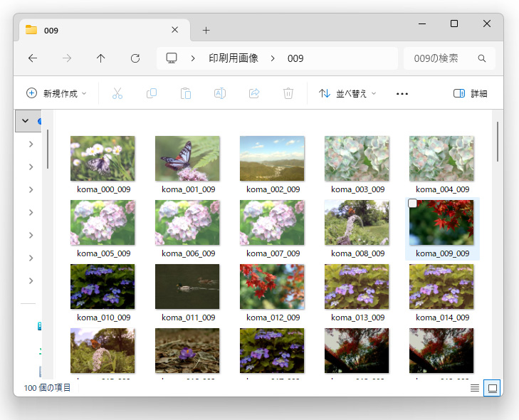Click the Share icon in toolbar

point(254,93)
